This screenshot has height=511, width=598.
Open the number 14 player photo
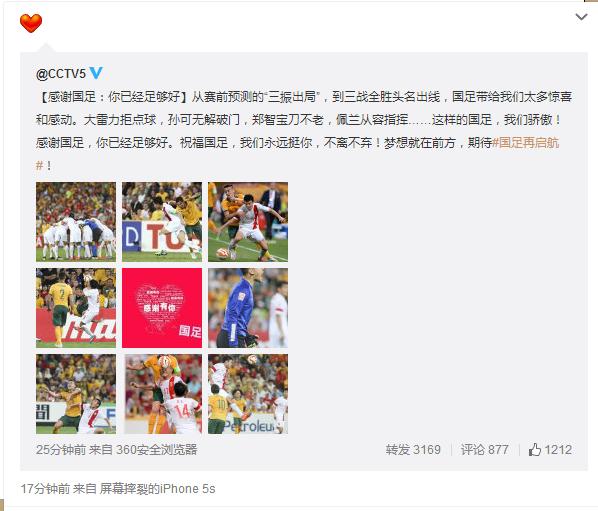162,394
